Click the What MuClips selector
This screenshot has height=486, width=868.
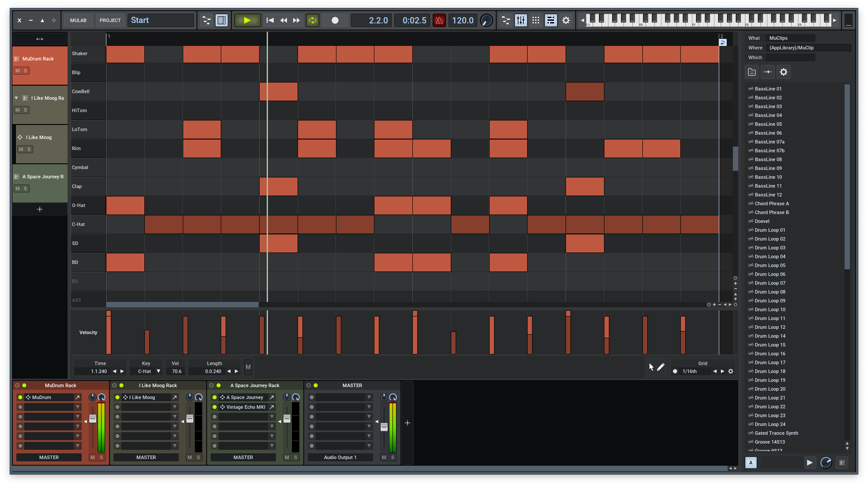click(790, 38)
